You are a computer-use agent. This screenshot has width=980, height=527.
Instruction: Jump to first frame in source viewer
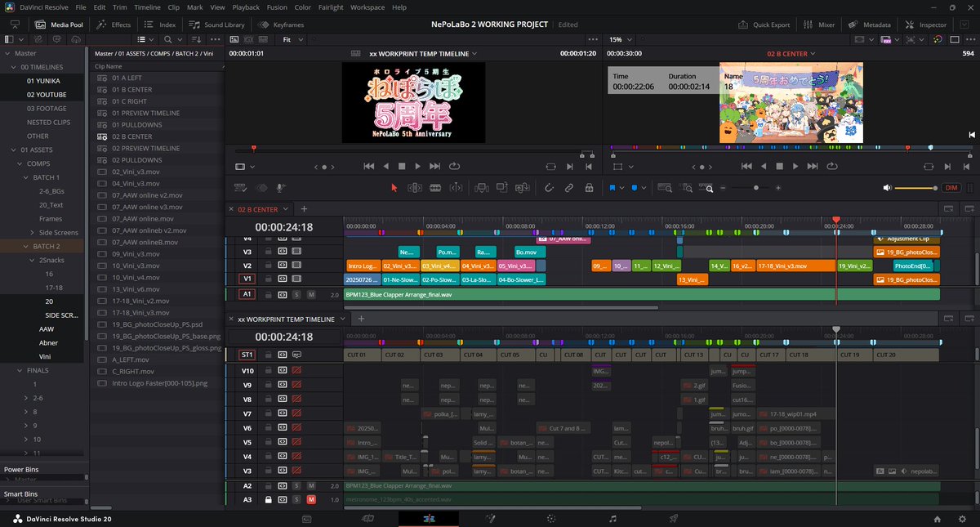[x=369, y=166]
